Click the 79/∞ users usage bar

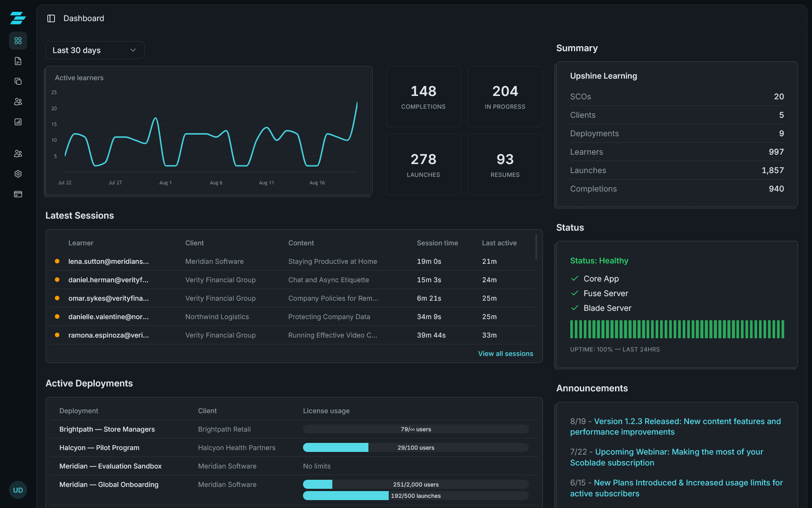click(x=416, y=429)
